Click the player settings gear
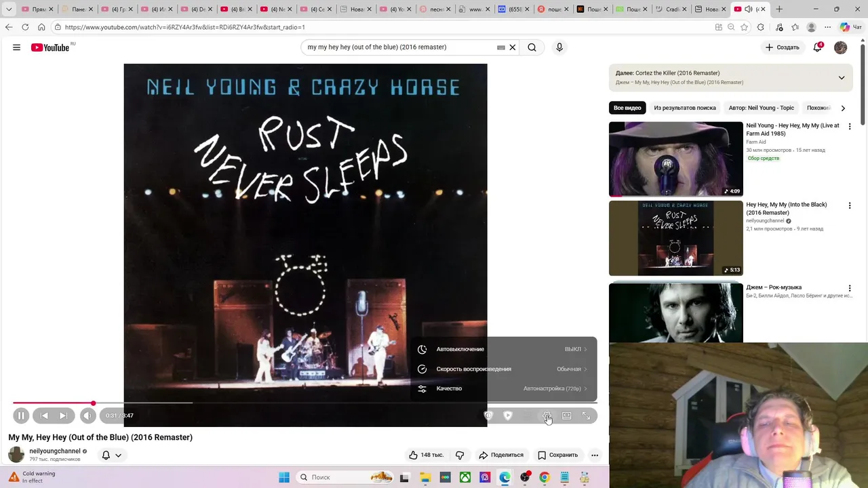The width and height of the screenshot is (868, 488). point(547,415)
